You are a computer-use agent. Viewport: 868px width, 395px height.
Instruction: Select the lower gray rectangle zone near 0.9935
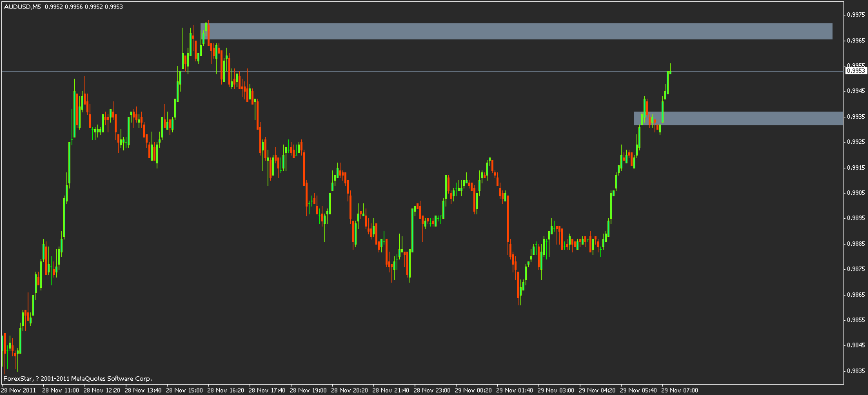[x=738, y=118]
